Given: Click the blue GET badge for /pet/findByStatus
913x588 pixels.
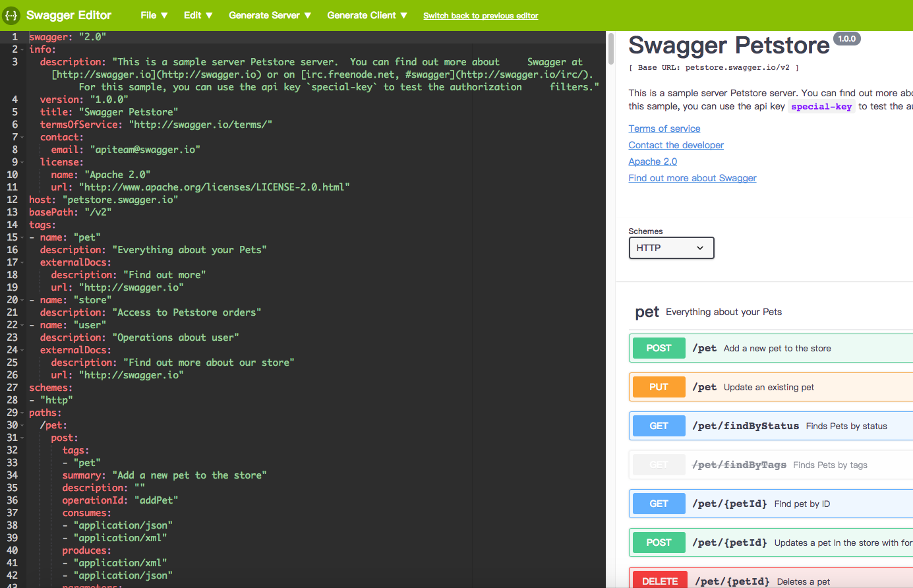Looking at the screenshot, I should coord(659,426).
